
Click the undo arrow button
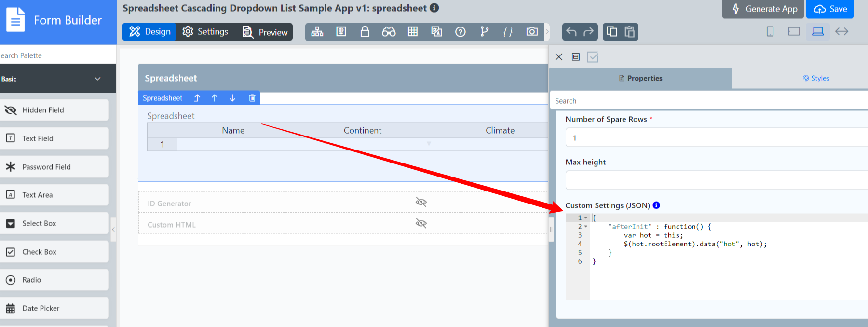point(571,32)
